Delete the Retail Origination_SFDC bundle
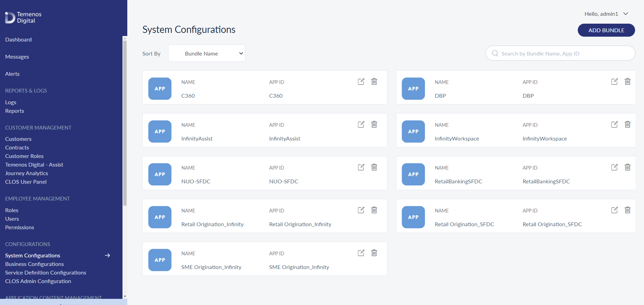The image size is (644, 305). (628, 210)
